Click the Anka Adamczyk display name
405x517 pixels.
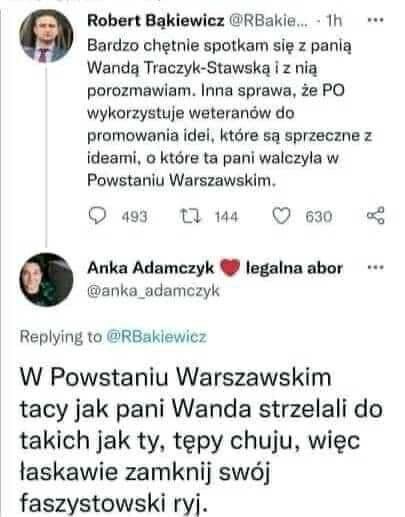coord(150,268)
